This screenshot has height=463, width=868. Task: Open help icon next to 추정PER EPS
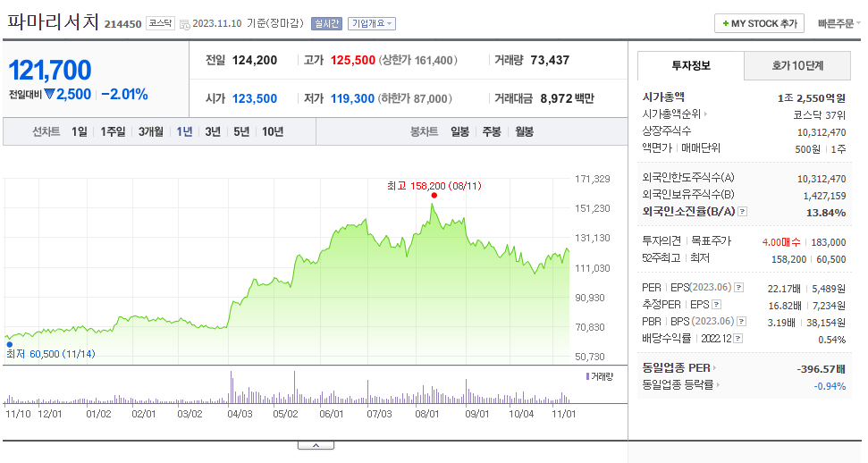(x=717, y=305)
